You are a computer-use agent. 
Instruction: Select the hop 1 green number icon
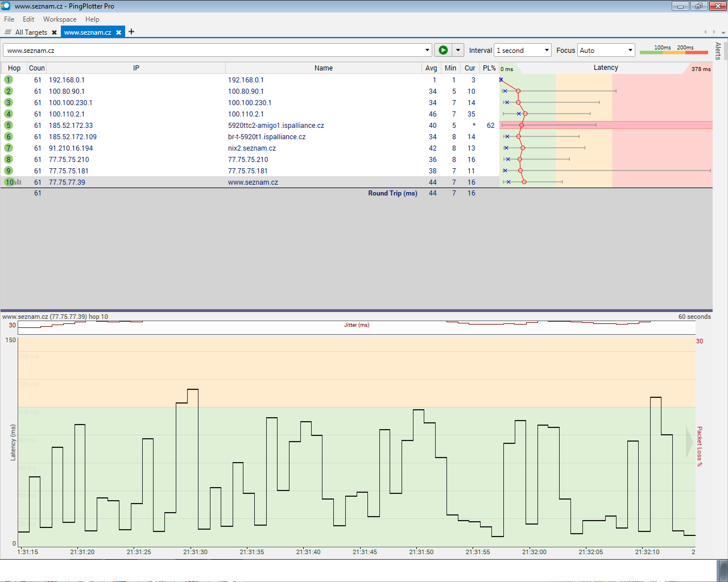(9, 80)
